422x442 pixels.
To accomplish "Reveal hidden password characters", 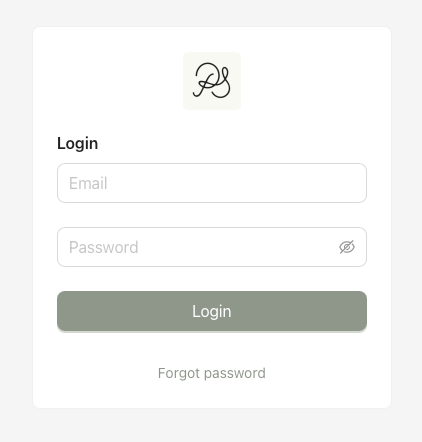I will [x=347, y=247].
